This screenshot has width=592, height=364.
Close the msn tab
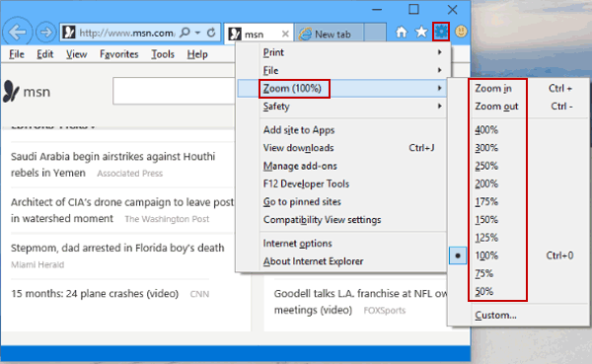(x=285, y=34)
